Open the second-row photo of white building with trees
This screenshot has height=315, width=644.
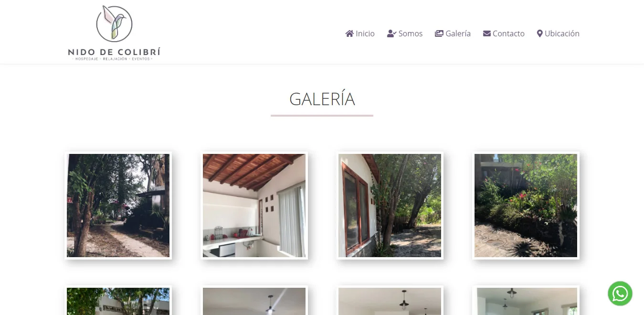coord(118,300)
